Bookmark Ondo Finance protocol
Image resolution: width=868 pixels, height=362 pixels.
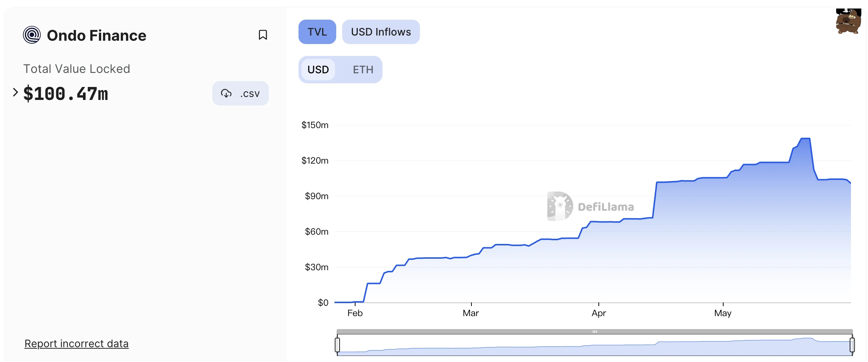[x=263, y=35]
